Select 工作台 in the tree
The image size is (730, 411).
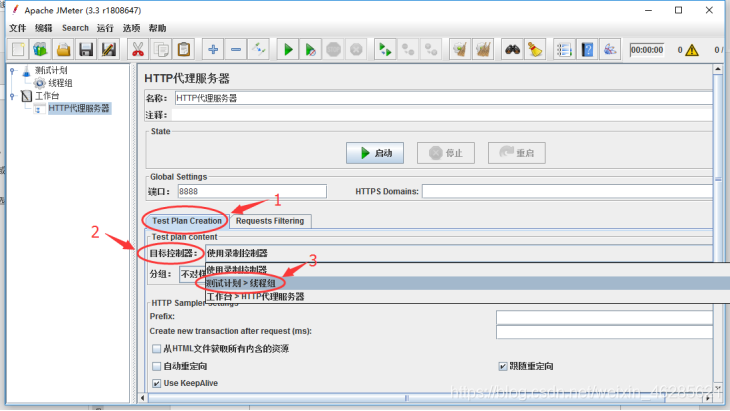pos(47,96)
